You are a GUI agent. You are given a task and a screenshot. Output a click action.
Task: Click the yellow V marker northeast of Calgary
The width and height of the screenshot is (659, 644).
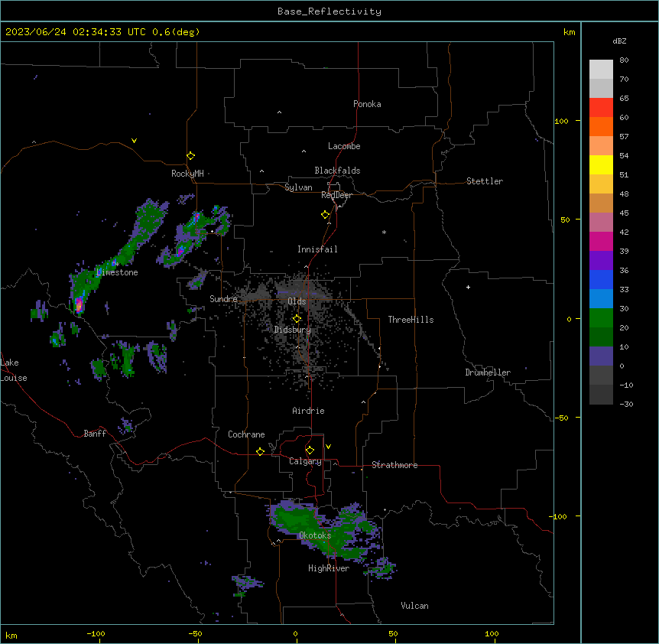click(328, 447)
